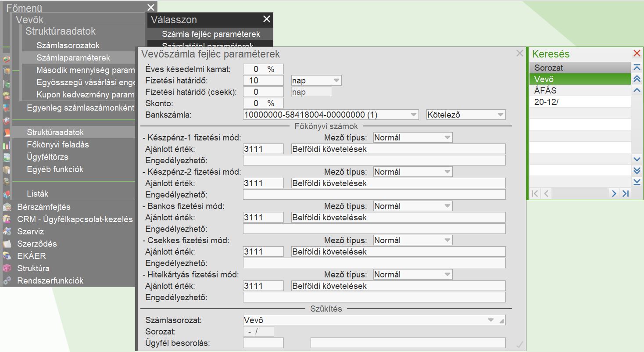The image size is (644, 352).
Task: Click the Engedélyezhető field under Készpénz-1
Action: click(x=374, y=160)
